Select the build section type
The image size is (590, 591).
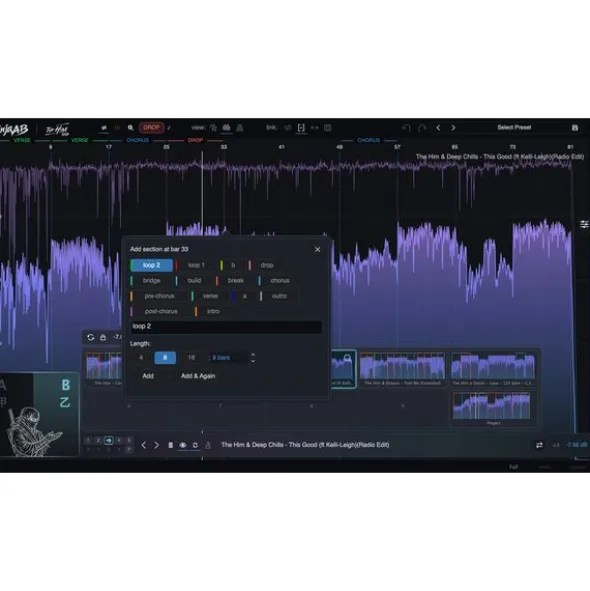click(194, 281)
